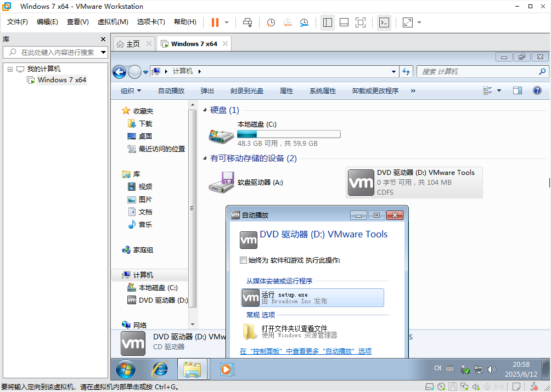Enter full screen mode

coord(361,22)
